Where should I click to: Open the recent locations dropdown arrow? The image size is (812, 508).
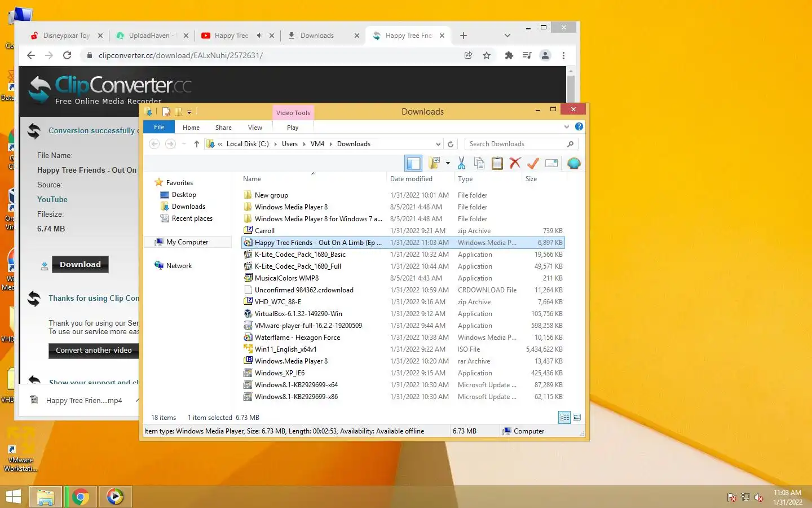(x=184, y=144)
